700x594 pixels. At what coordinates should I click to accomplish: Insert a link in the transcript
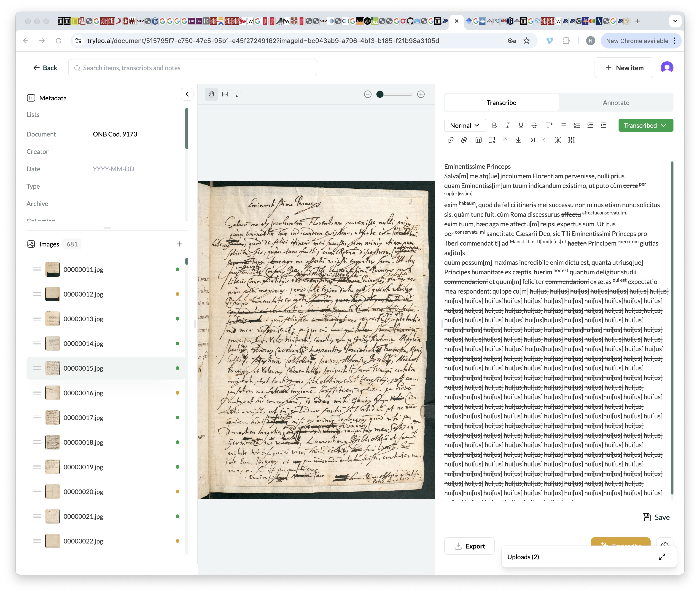click(x=450, y=140)
